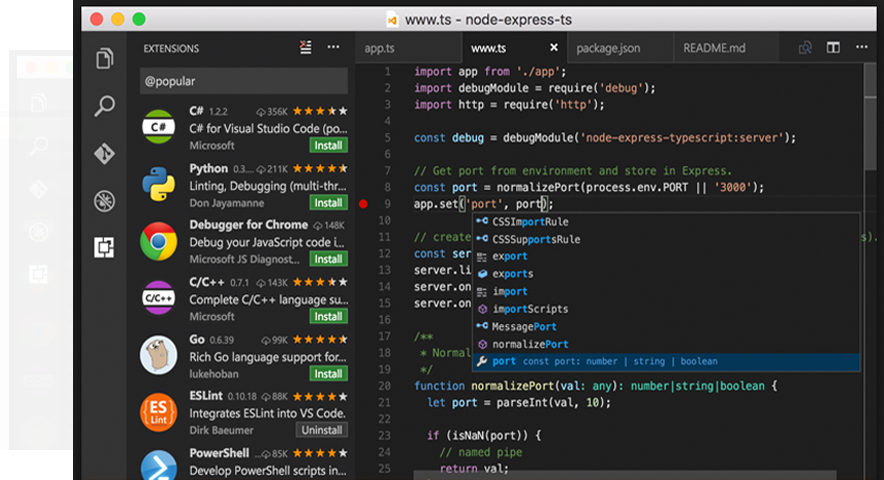Screen dimensions: 884x480
Task: Click the 'www.ts - node-express-ts' window title
Action: (x=488, y=19)
